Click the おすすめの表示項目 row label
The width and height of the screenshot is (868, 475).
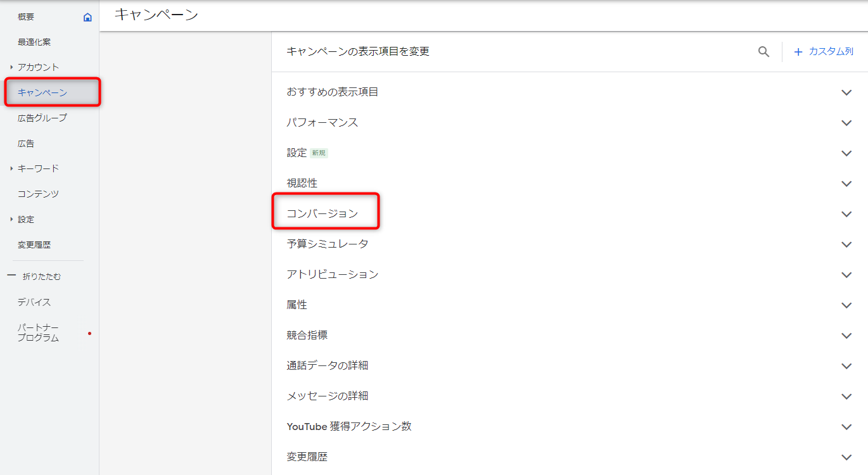point(333,92)
